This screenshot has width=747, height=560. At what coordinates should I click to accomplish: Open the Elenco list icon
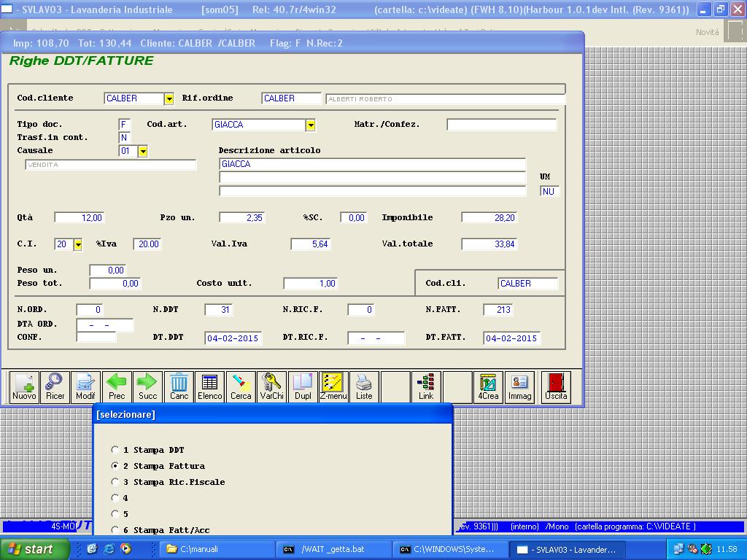pos(209,387)
